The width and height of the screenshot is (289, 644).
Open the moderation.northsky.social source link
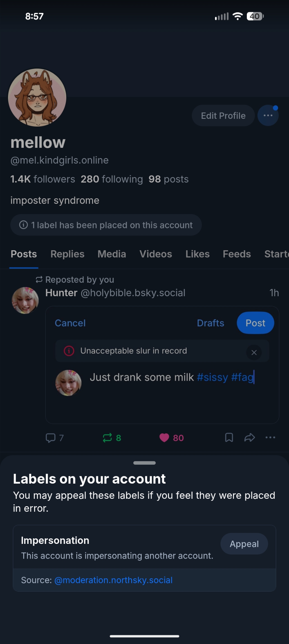113,580
